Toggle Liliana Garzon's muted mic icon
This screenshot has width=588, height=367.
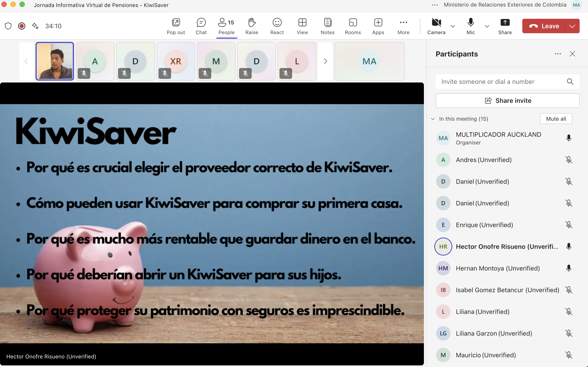coord(569,333)
